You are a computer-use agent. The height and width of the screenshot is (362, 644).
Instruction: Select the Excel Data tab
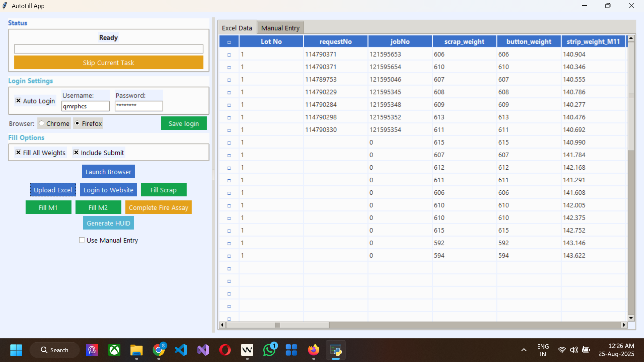tap(237, 27)
